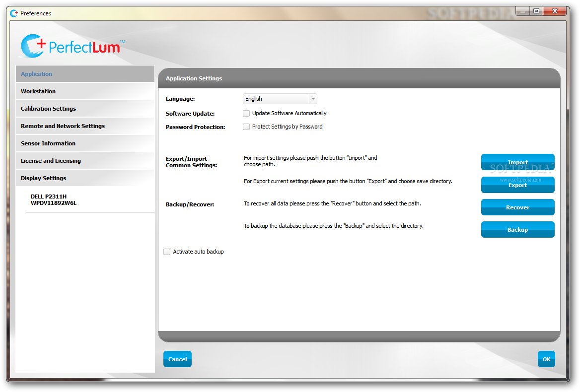Select License and Licensing section
Screen dimensions: 580x392
pyautogui.click(x=85, y=161)
